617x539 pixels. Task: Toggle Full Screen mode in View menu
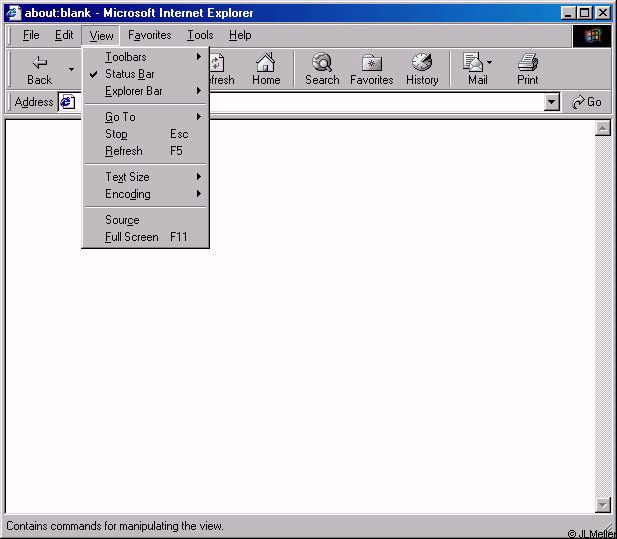tap(132, 237)
